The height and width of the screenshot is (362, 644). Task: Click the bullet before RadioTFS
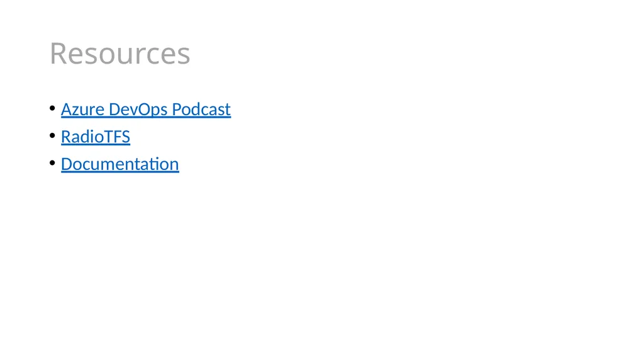52,135
